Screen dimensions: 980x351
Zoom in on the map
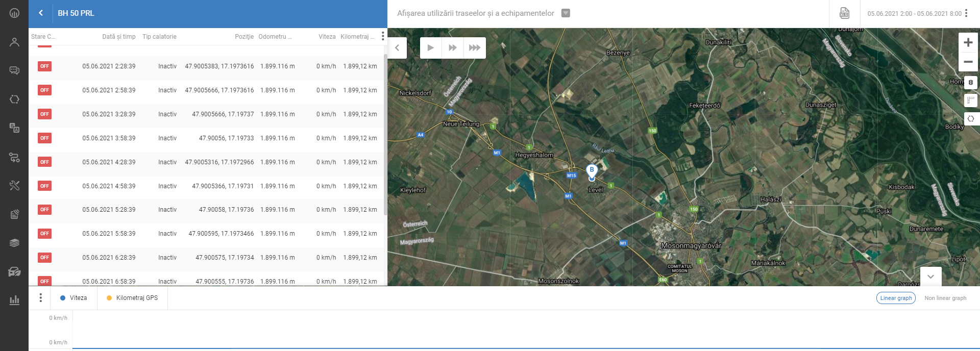[968, 43]
